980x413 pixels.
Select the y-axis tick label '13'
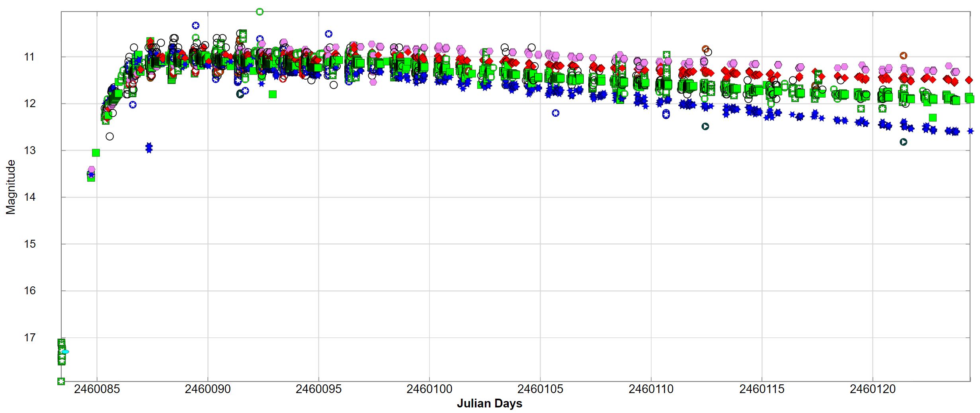point(29,151)
